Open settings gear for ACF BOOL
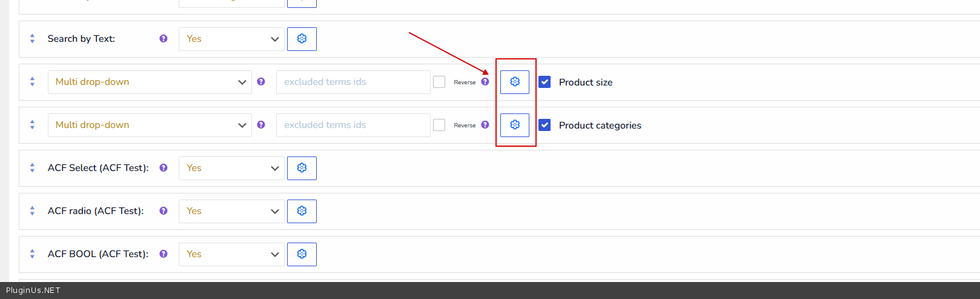Screen dimensions: 980x299 point(302,254)
